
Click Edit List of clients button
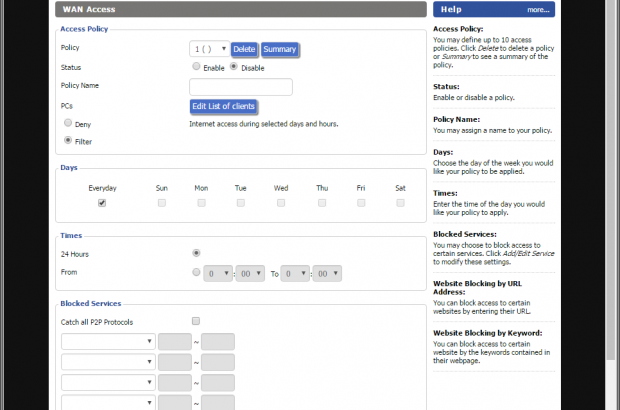click(224, 106)
